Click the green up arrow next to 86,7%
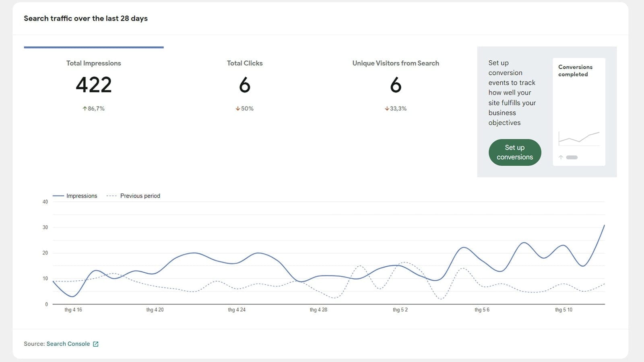Screen dimensions: 644x362 click(x=85, y=109)
